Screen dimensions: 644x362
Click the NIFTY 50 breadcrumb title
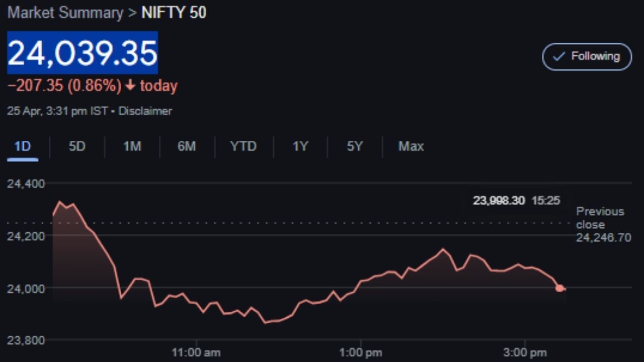(174, 13)
